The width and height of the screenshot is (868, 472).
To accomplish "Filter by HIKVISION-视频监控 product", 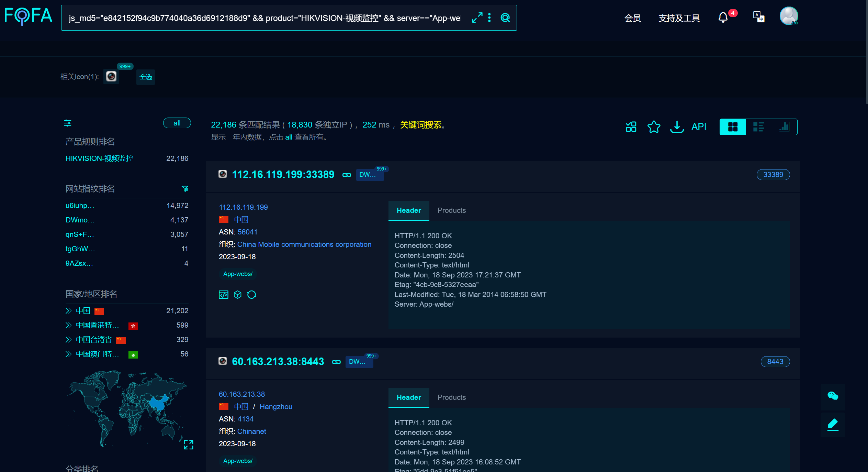I will (x=100, y=158).
